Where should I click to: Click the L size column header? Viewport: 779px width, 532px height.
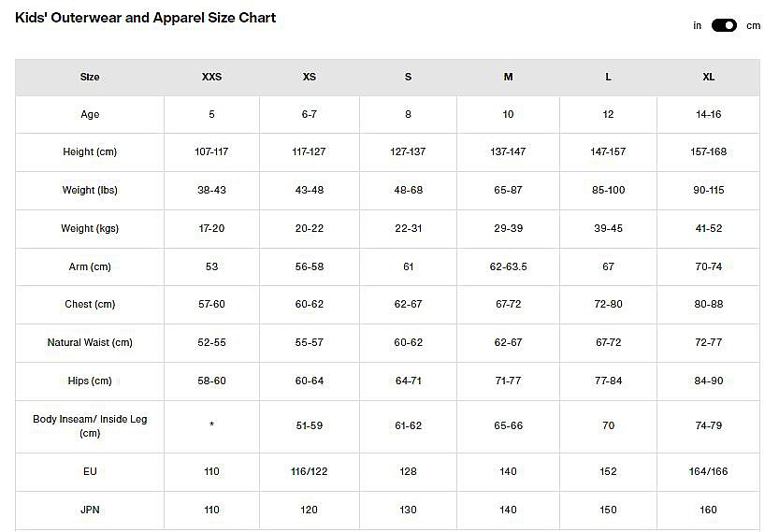pyautogui.click(x=608, y=77)
